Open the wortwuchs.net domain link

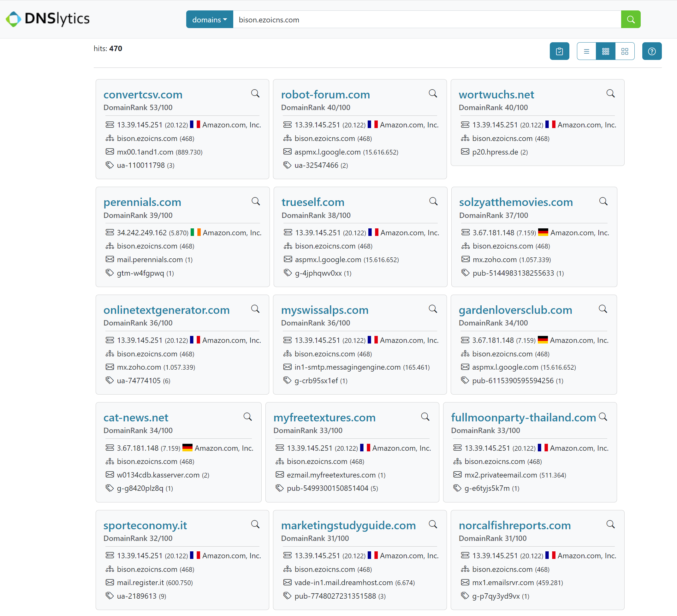point(496,95)
